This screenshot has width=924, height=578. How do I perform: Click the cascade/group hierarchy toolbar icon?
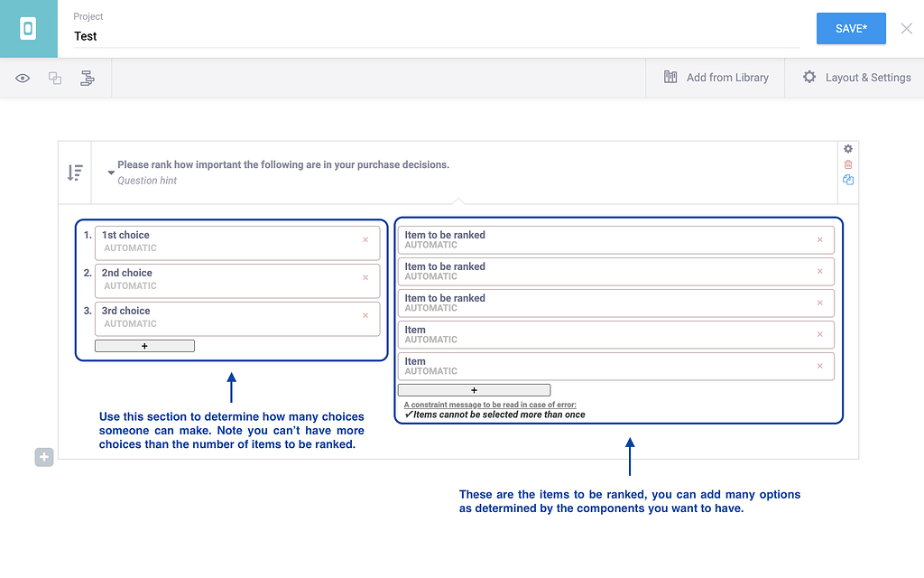(x=88, y=79)
